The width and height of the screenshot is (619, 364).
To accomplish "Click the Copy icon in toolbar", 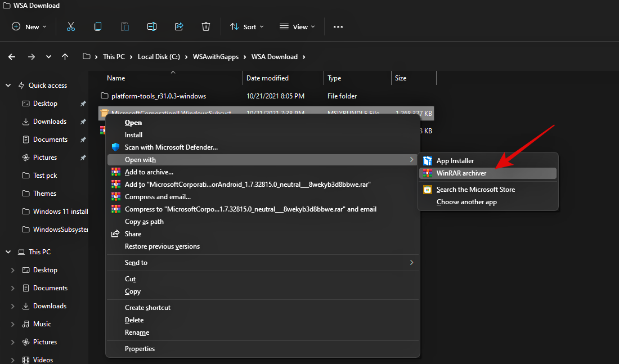I will 98,26.
